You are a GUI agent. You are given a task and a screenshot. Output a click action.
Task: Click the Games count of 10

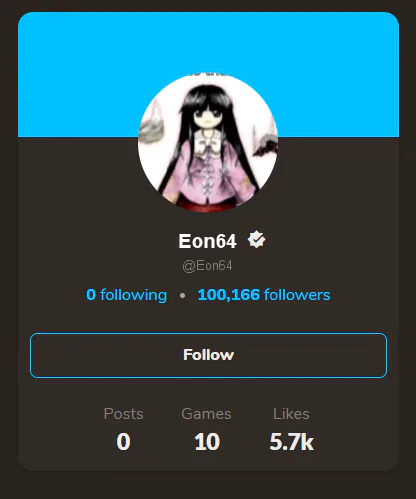207,442
